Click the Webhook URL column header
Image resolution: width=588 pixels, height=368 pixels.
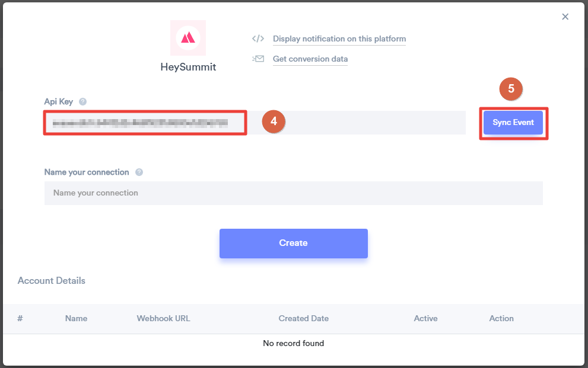[164, 319]
